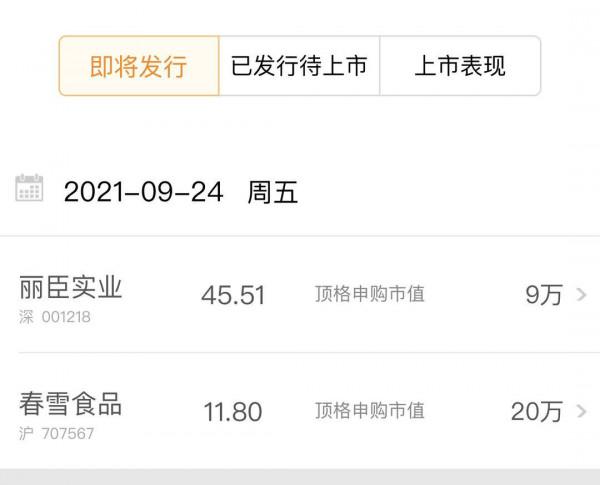Open the 春雪食品 stock name
The width and height of the screenshot is (600, 485).
pos(71,404)
